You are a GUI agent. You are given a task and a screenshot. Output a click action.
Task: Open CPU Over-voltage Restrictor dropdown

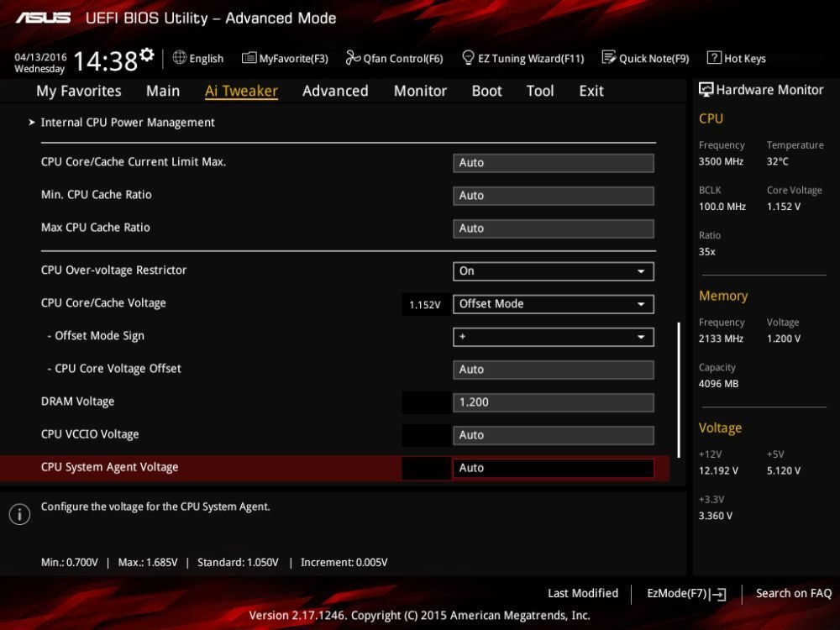(554, 271)
